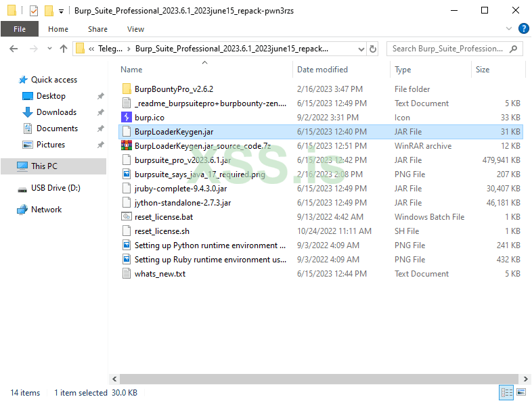
Task: Refresh the current folder view
Action: 372,49
